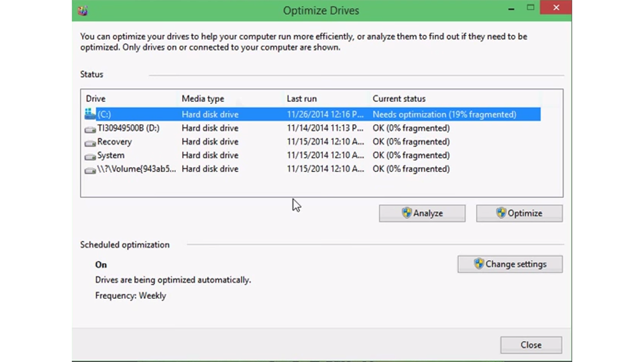Click the Current status cell of the D: row

pos(411,128)
